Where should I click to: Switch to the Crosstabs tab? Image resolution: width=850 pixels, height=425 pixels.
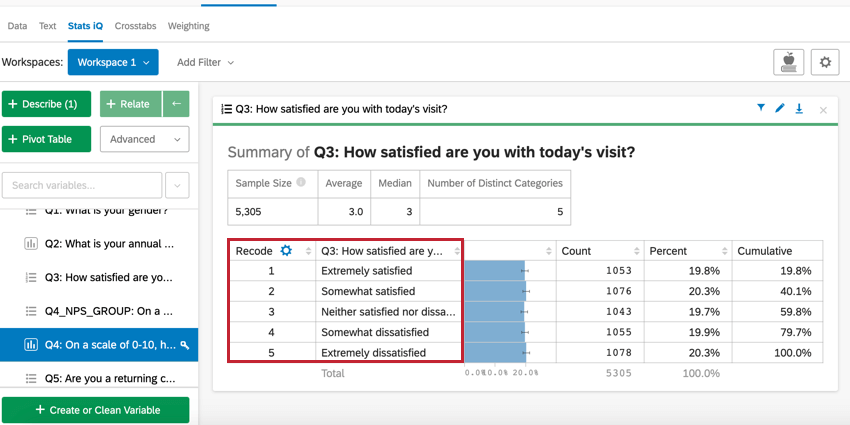tap(134, 26)
